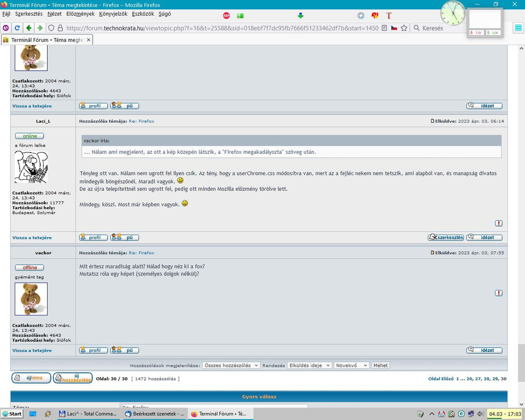Show site security info via the padlock

pos(60,28)
